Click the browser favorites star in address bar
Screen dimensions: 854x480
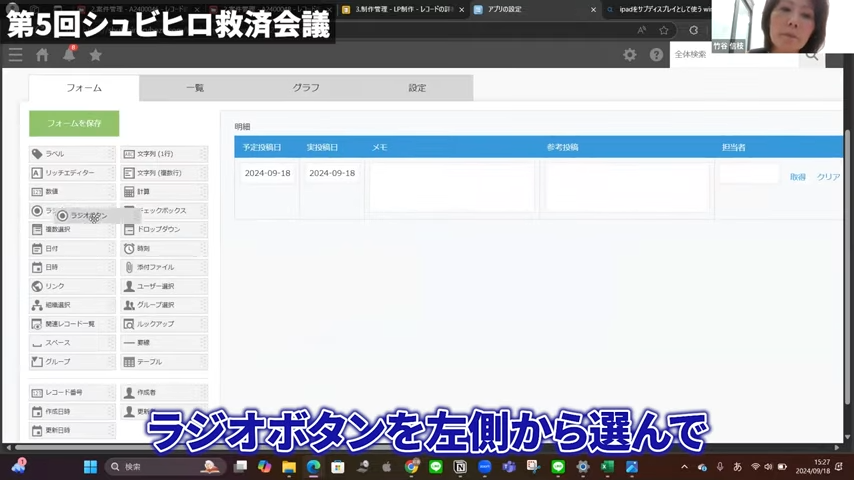(663, 31)
